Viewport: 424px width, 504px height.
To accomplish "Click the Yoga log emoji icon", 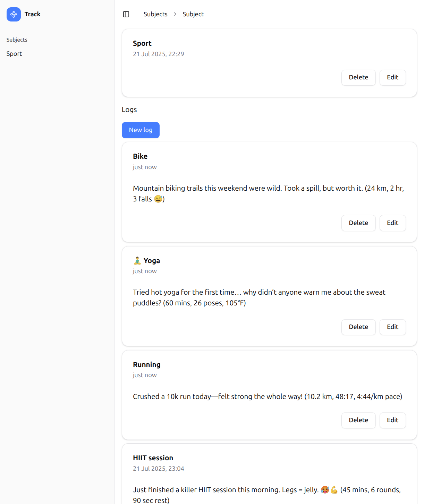I will click(x=137, y=261).
